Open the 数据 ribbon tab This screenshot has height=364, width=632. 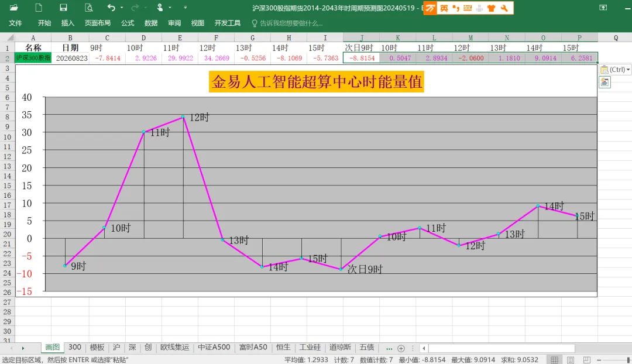click(151, 23)
